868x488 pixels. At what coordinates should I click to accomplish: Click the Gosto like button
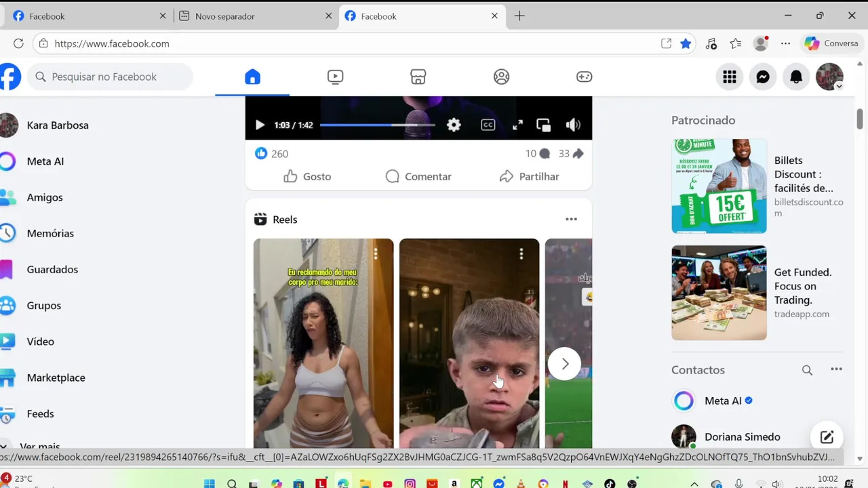[x=307, y=176]
